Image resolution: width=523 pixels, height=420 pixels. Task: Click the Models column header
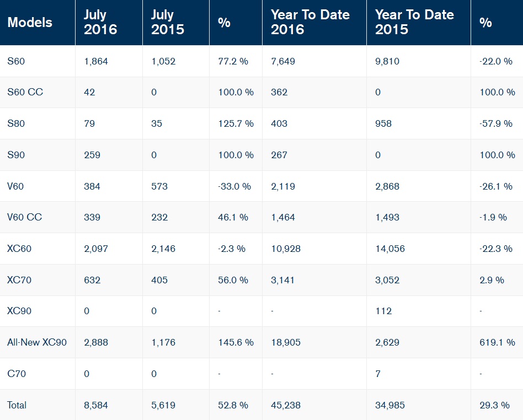tap(30, 23)
